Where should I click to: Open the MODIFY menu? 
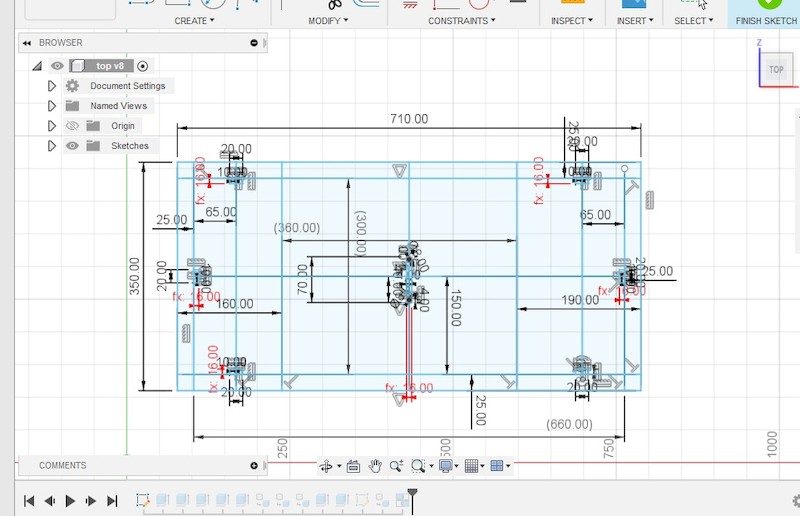point(328,21)
